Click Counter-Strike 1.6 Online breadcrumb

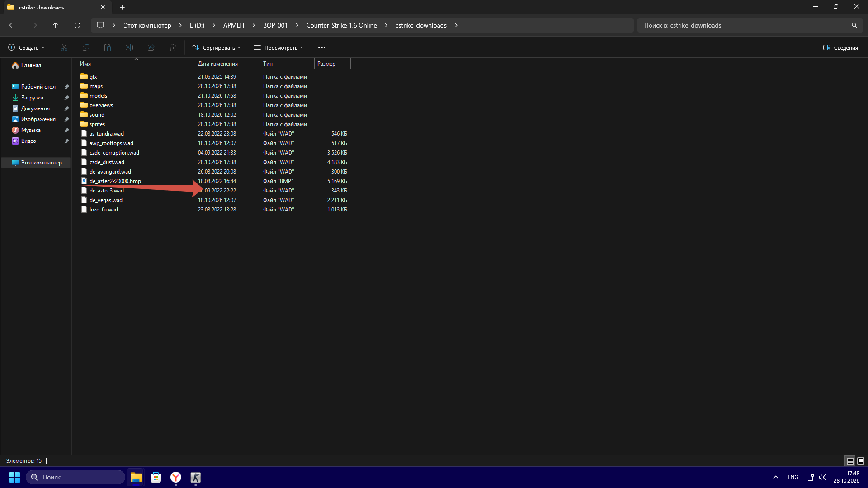341,25
